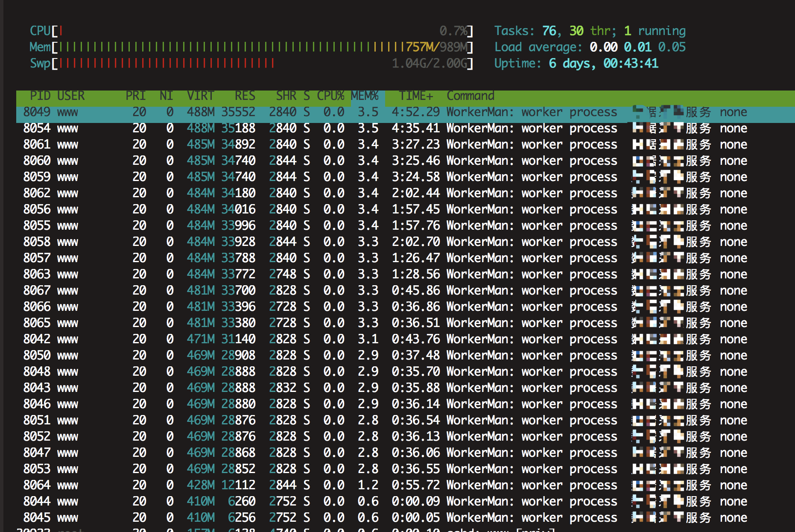Image resolution: width=795 pixels, height=532 pixels.
Task: Click the VIRT column header
Action: coord(201,96)
